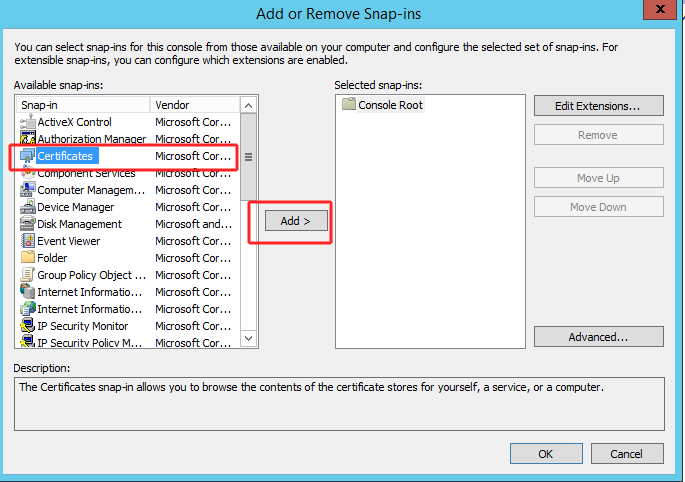
Task: Click the Disk Management icon
Action: (27, 224)
